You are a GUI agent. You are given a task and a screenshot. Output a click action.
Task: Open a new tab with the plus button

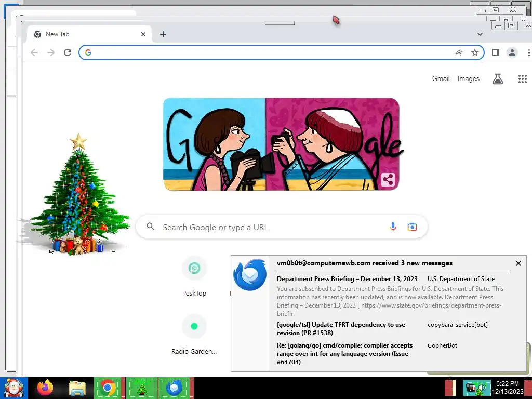coord(163,34)
